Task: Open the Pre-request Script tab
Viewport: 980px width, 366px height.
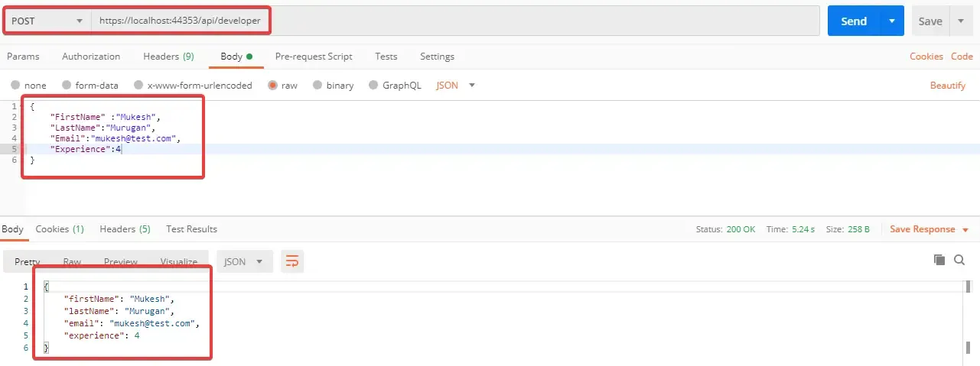Action: [x=314, y=57]
